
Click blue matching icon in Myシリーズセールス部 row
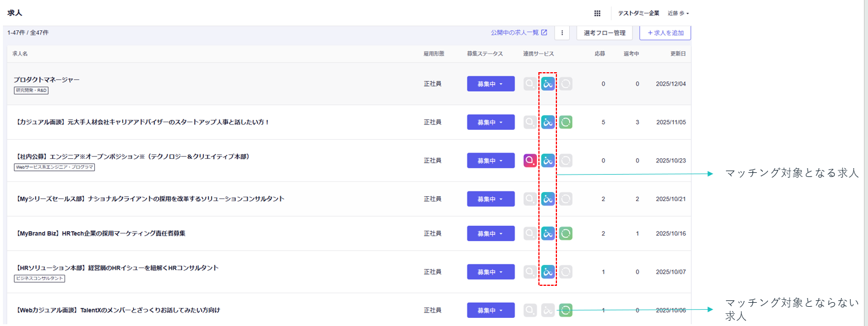tap(548, 199)
